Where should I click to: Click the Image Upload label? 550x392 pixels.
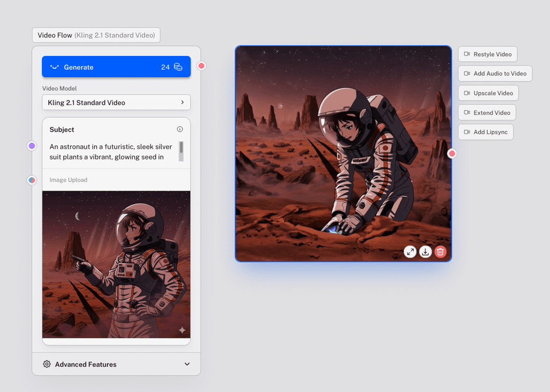tap(68, 180)
